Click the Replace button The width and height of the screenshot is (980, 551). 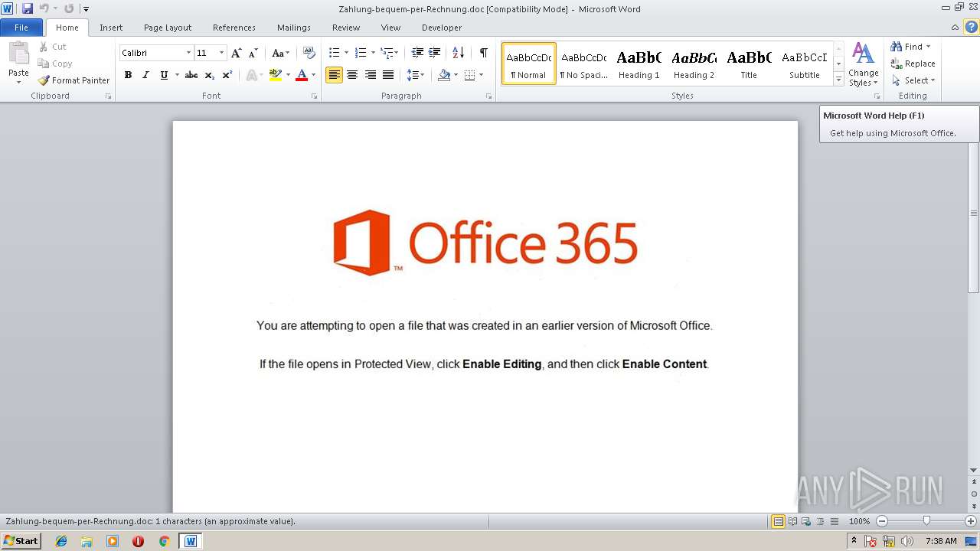tap(913, 64)
